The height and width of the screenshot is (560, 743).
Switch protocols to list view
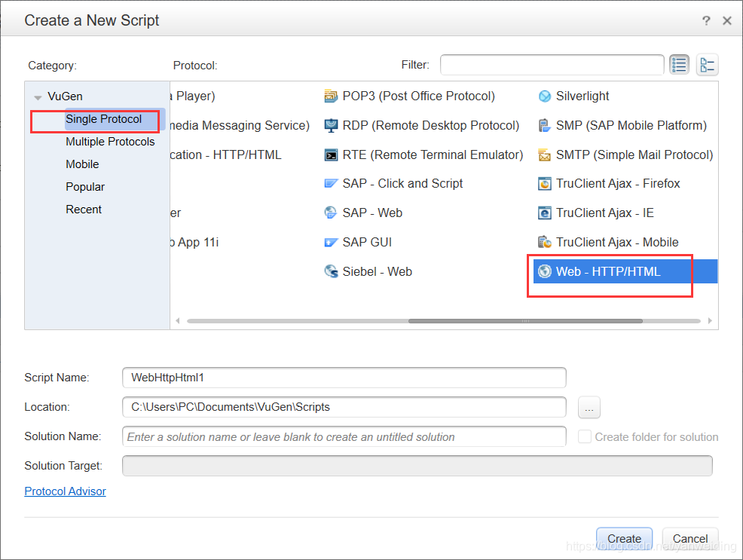pos(679,65)
